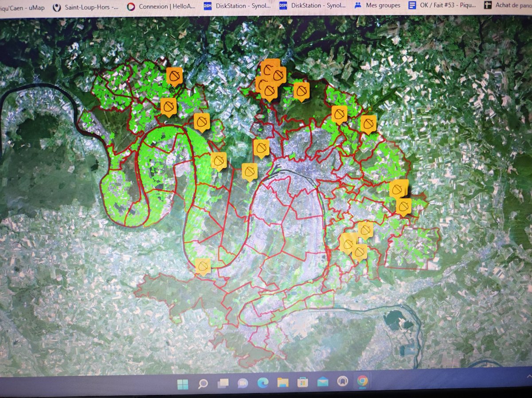Open taskbar Search magnifier
Screen dimensions: 532x398
click(x=203, y=384)
